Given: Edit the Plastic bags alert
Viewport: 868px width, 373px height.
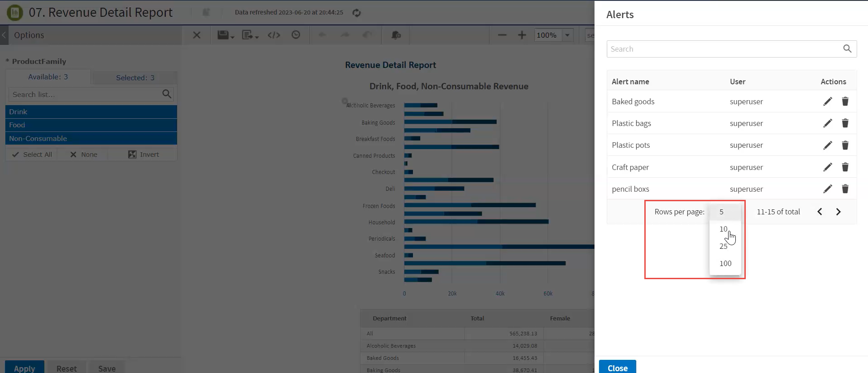Looking at the screenshot, I should 828,123.
